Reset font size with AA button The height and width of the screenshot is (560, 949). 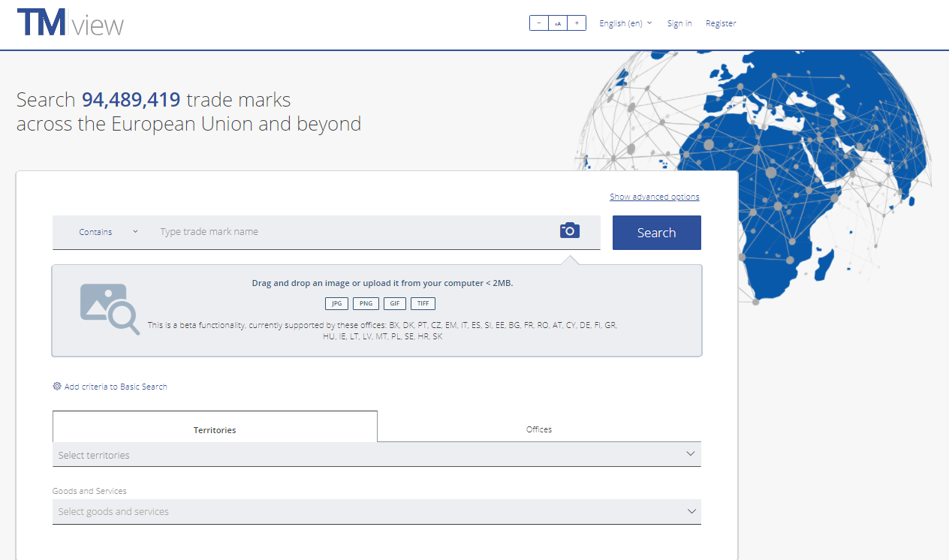pos(558,23)
